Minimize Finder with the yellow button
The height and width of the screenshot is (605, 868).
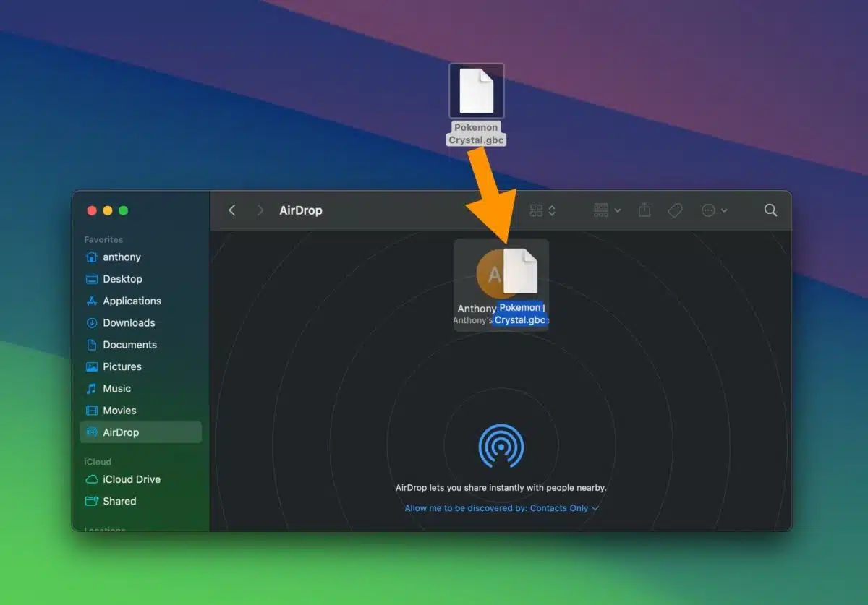coord(108,210)
